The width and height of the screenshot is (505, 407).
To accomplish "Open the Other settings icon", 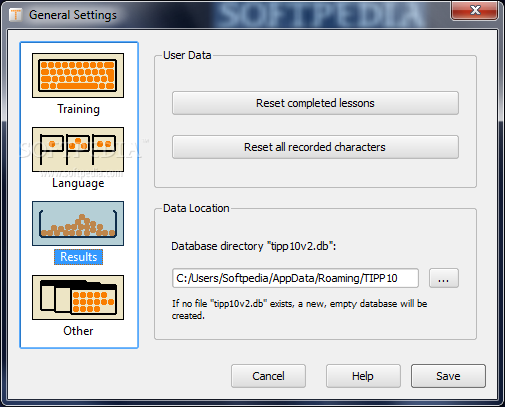I will pos(78,297).
